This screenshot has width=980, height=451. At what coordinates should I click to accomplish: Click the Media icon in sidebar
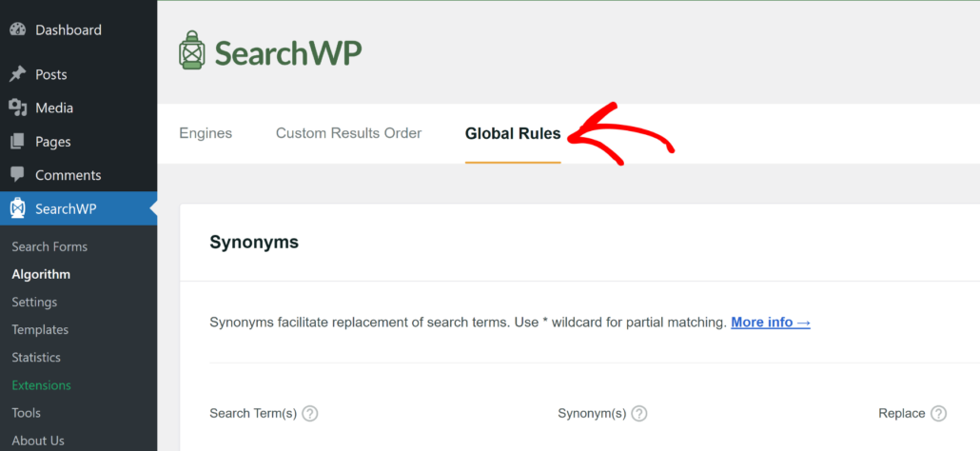click(17, 108)
